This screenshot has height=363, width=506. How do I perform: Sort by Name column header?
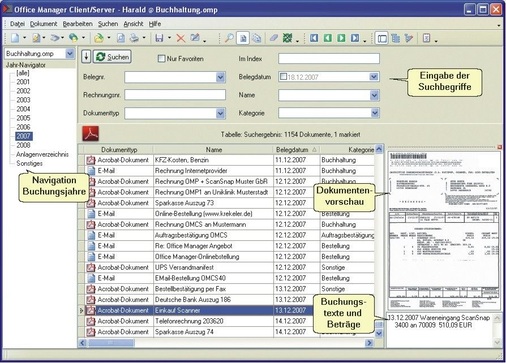(x=213, y=150)
